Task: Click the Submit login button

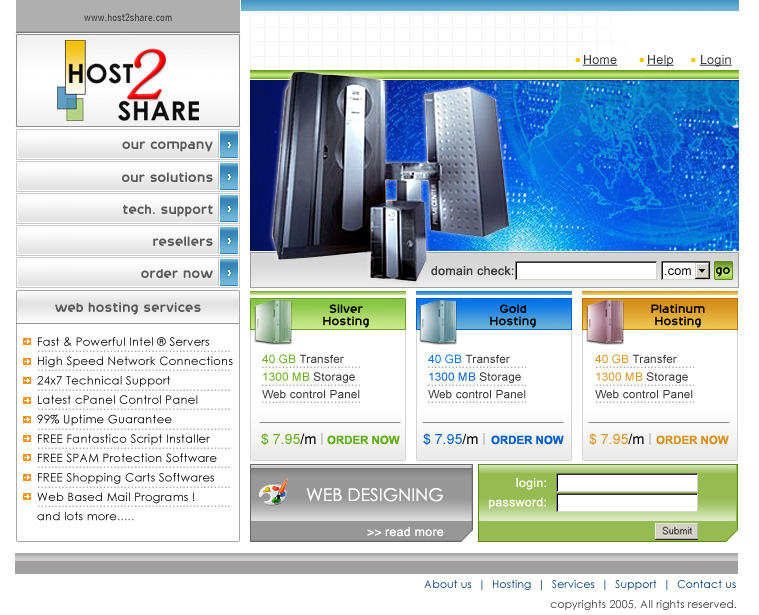Action: (677, 531)
